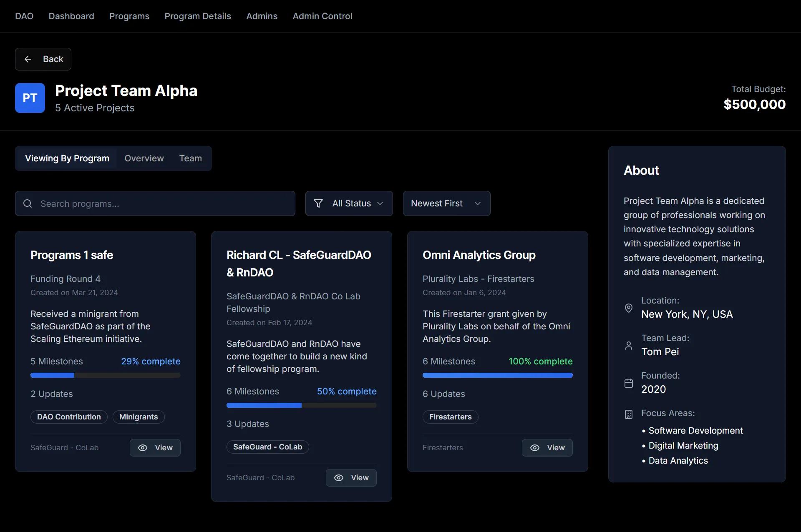Click the About panel heading
Screen dimensions: 801x532
pyautogui.click(x=641, y=171)
